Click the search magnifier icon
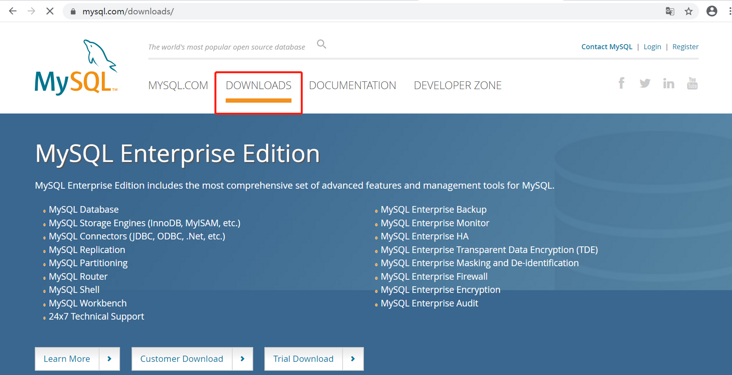The image size is (732, 375). click(321, 44)
